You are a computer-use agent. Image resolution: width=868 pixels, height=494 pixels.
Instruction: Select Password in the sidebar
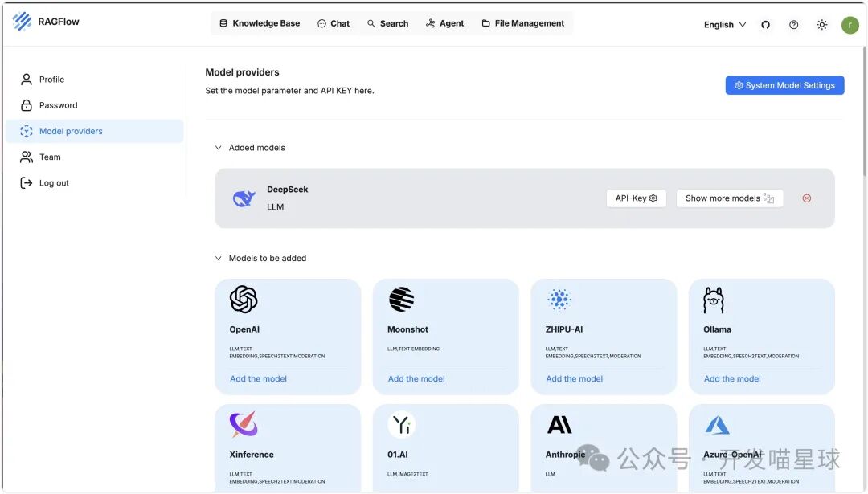click(58, 105)
